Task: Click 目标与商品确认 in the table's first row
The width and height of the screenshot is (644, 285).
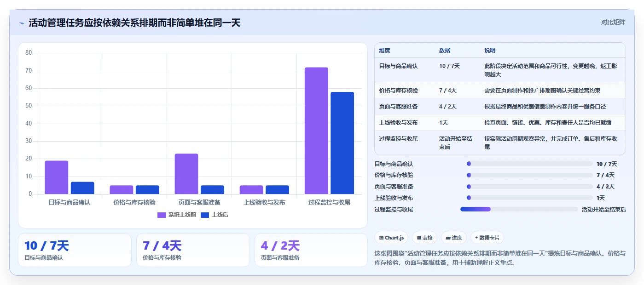Action: coord(398,66)
